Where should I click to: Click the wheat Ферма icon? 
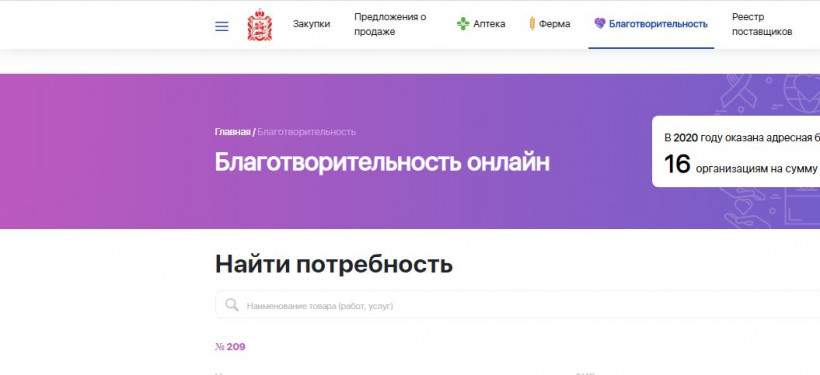tap(532, 24)
